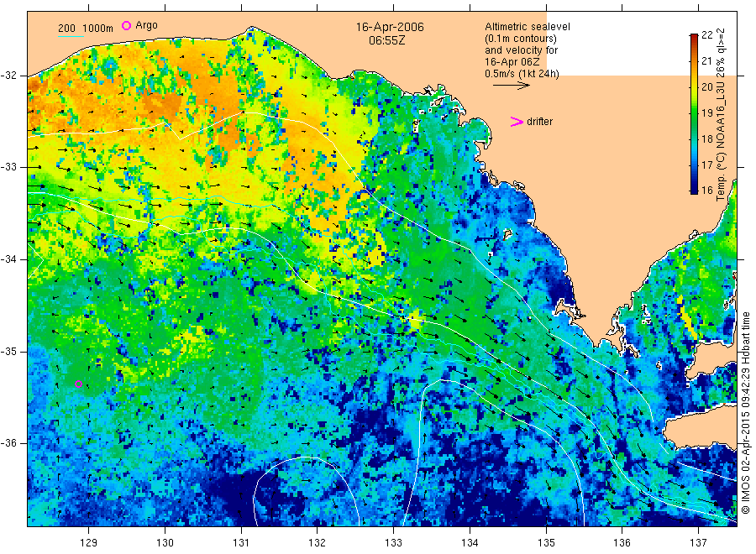Screen dimensions: 756x554
Task: Click the IMOS copyright timestamp text
Action: (x=745, y=413)
